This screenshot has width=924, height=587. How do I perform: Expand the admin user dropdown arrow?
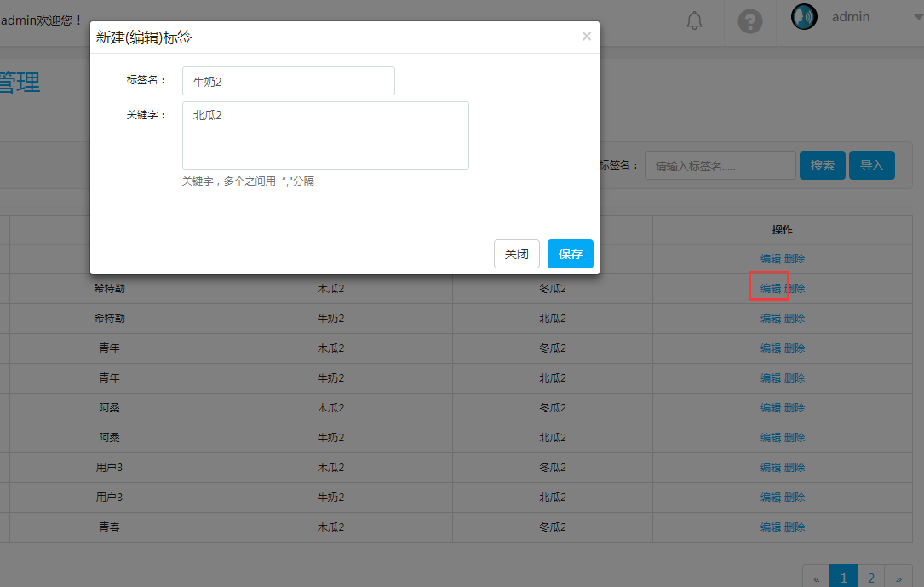point(904,17)
